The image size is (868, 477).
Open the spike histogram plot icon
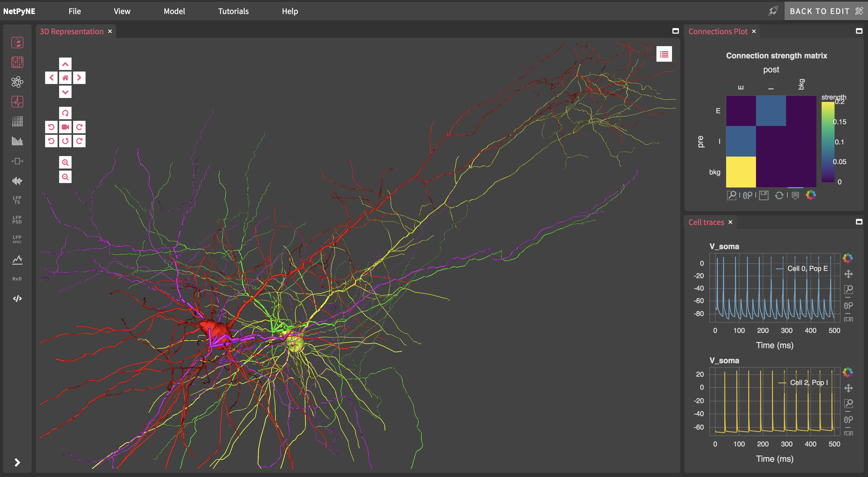[17, 141]
